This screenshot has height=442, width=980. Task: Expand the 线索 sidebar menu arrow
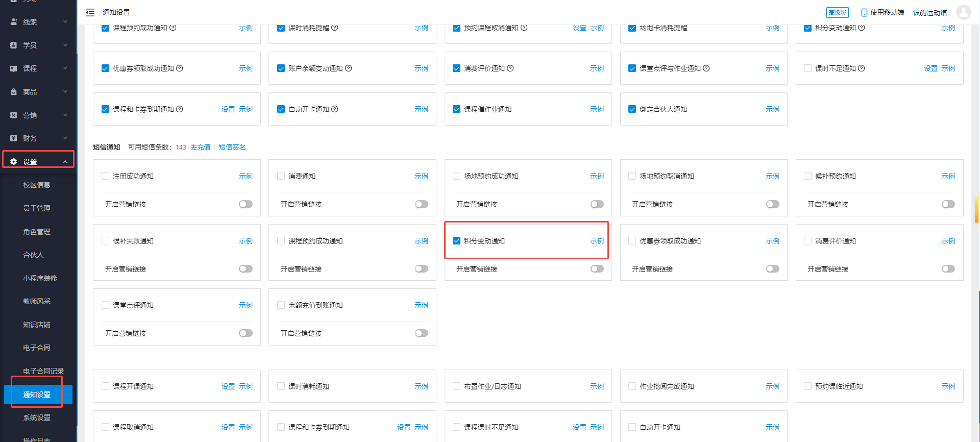[x=65, y=22]
